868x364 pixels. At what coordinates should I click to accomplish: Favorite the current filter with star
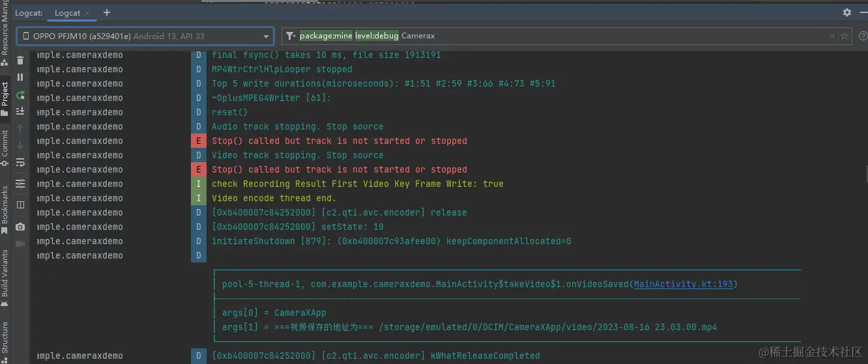(845, 36)
